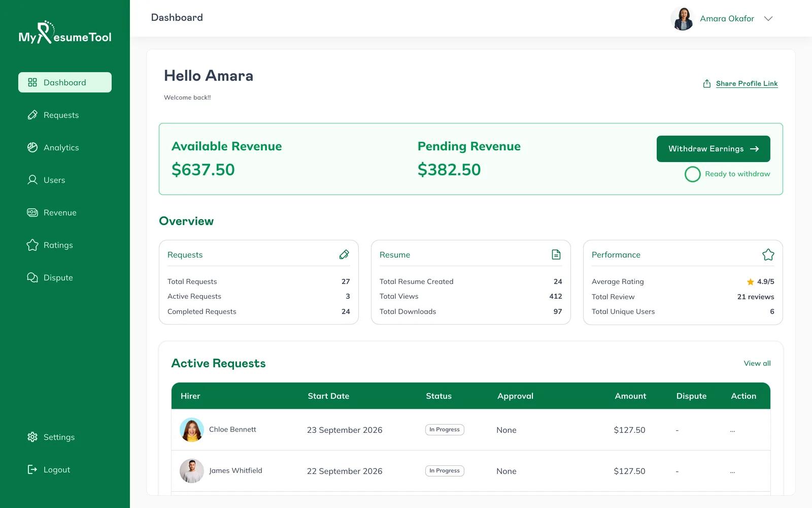Click the star icon on Performance card

coord(768,255)
